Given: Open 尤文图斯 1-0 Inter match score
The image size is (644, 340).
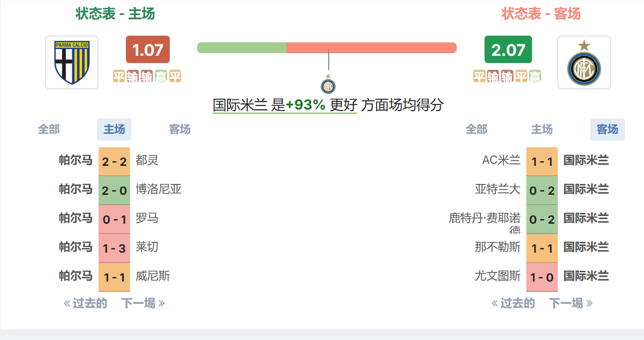Looking at the screenshot, I should (x=542, y=277).
